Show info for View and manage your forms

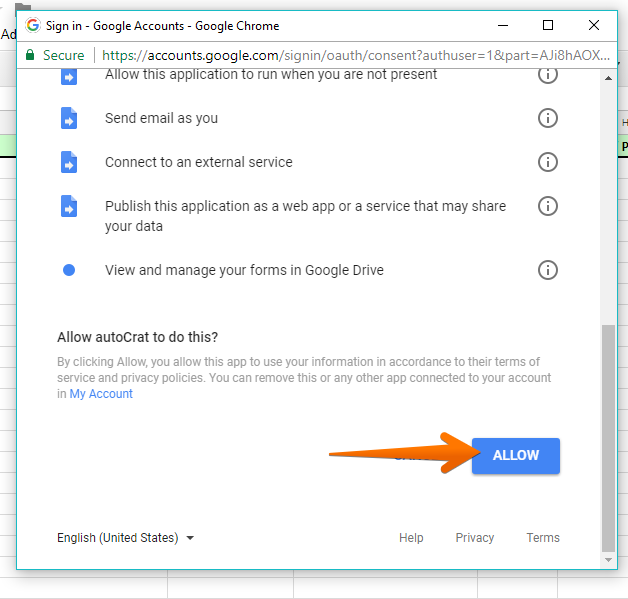pyautogui.click(x=547, y=270)
